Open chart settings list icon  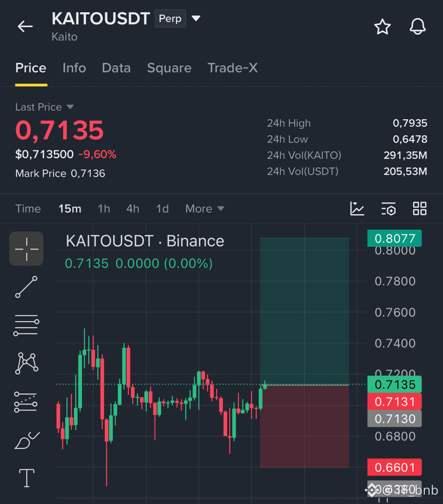pos(388,208)
